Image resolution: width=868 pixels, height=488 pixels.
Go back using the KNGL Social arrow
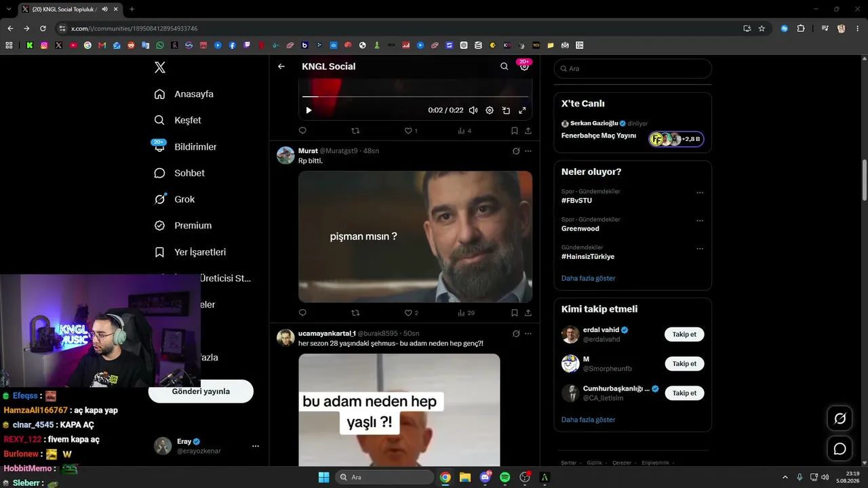pyautogui.click(x=281, y=66)
